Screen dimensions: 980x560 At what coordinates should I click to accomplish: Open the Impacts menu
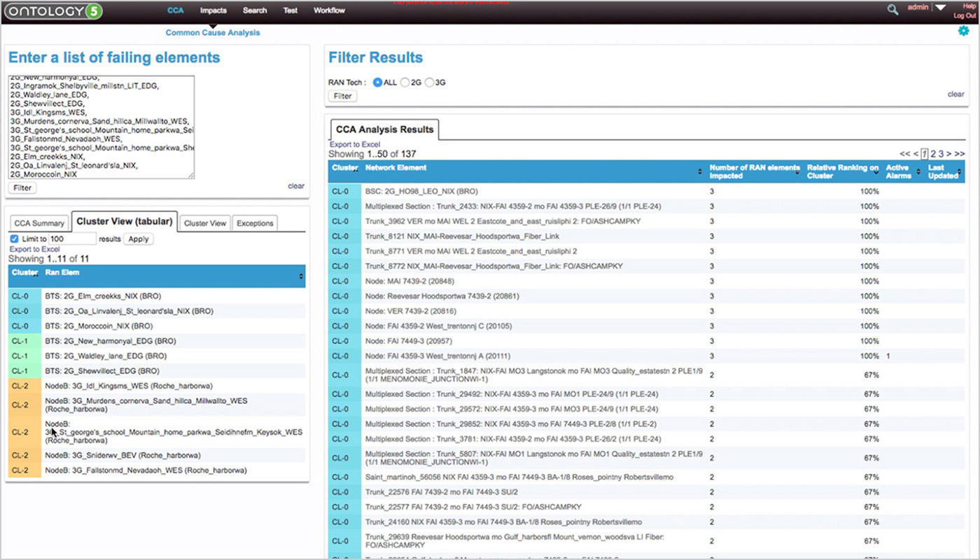pos(213,10)
